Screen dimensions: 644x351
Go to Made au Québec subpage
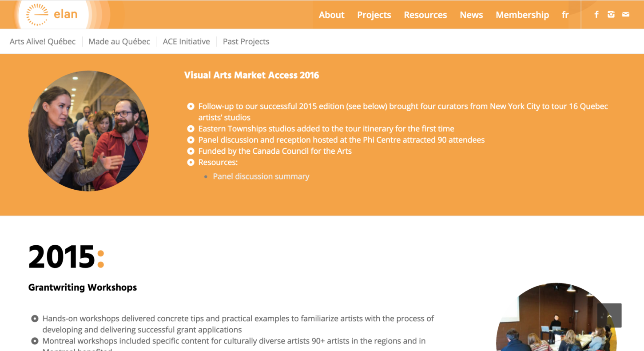[119, 41]
